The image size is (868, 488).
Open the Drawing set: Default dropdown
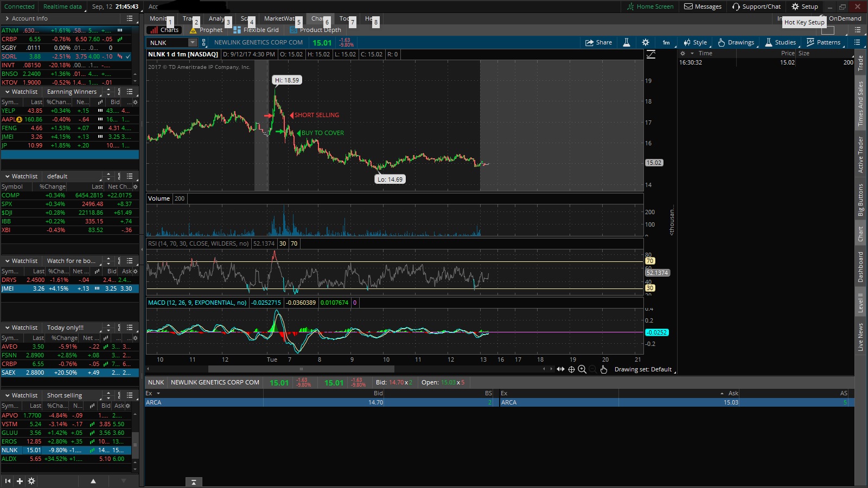[x=643, y=369]
